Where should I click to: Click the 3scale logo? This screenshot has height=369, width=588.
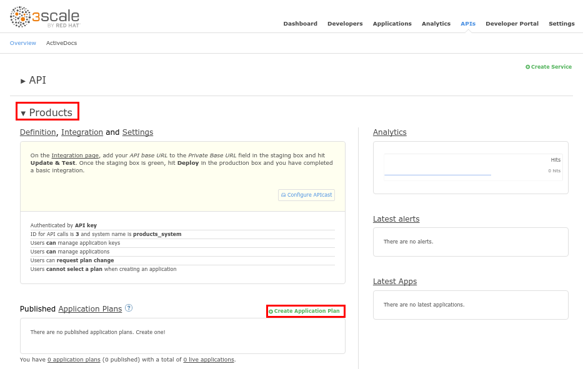(45, 17)
